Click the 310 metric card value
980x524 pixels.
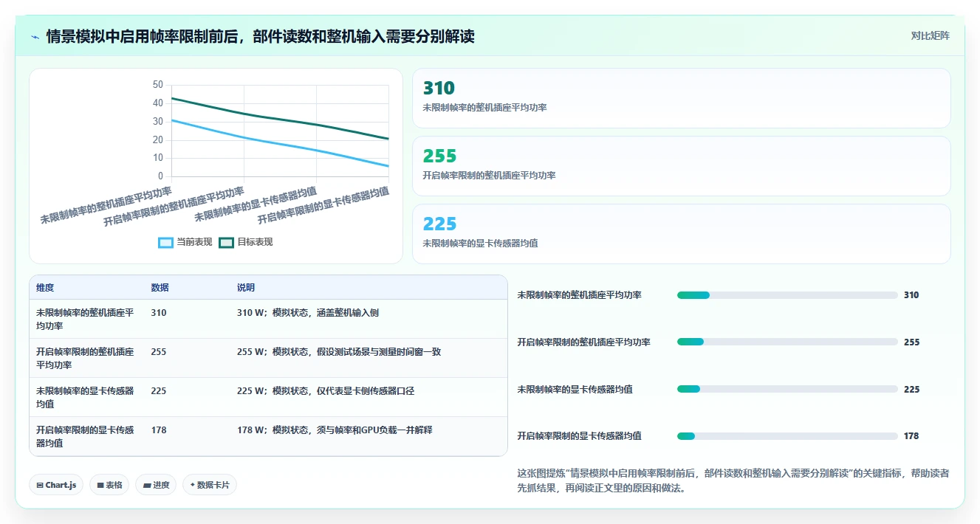pyautogui.click(x=439, y=89)
